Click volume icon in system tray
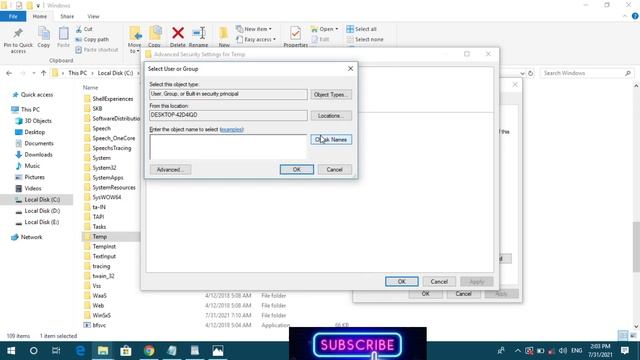Screen dimensions: 640x360 click(x=562, y=351)
